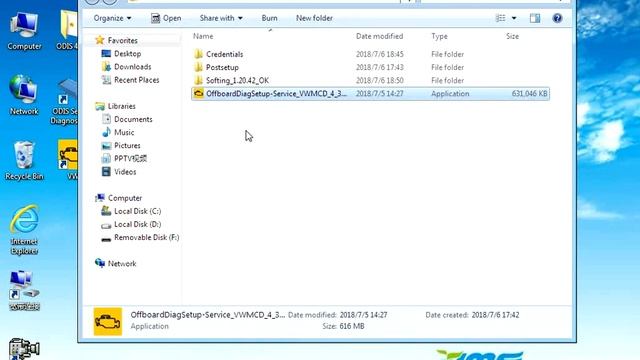Select Network in the navigation pane

pos(122,264)
